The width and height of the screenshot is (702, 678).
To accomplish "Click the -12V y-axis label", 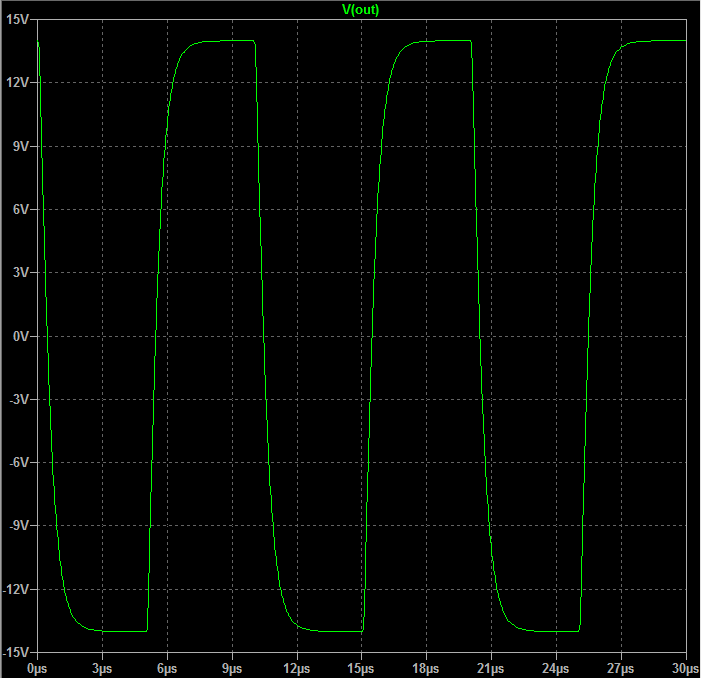I will point(16,589).
